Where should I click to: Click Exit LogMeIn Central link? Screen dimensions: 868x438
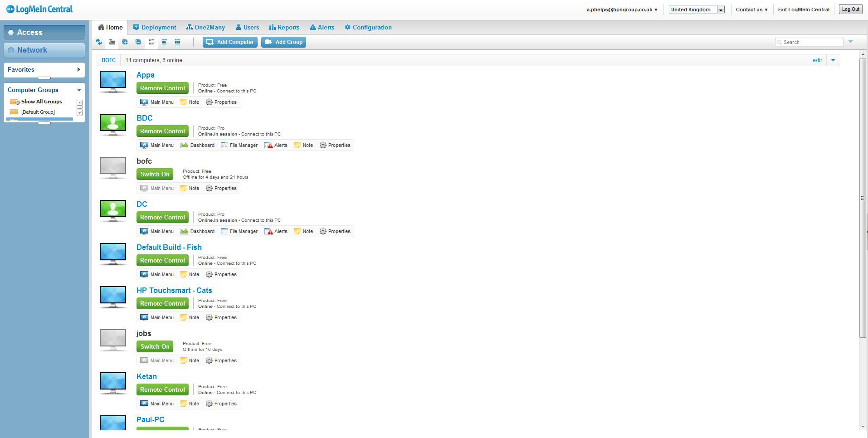pyautogui.click(x=804, y=10)
